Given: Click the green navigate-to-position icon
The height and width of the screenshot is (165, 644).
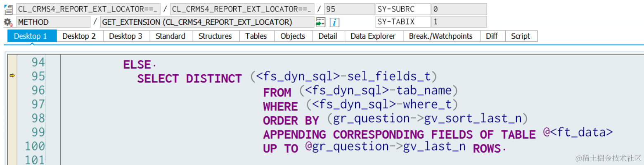Looking at the screenshot, I should [x=321, y=22].
